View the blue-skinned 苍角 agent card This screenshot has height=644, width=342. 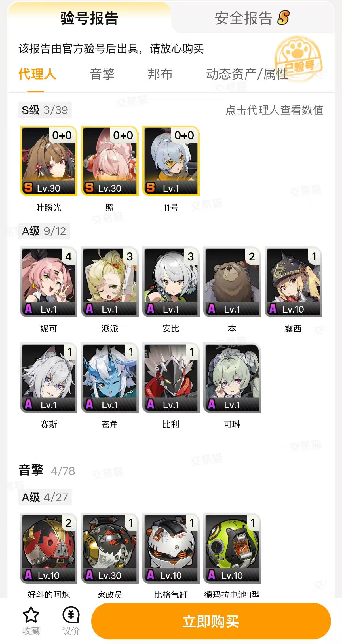point(110,378)
